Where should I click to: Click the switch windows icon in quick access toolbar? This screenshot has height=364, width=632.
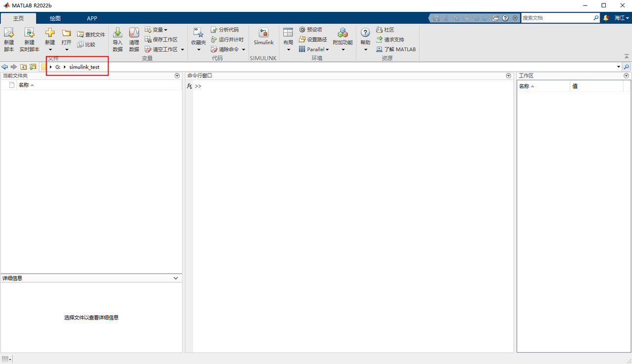coord(495,18)
